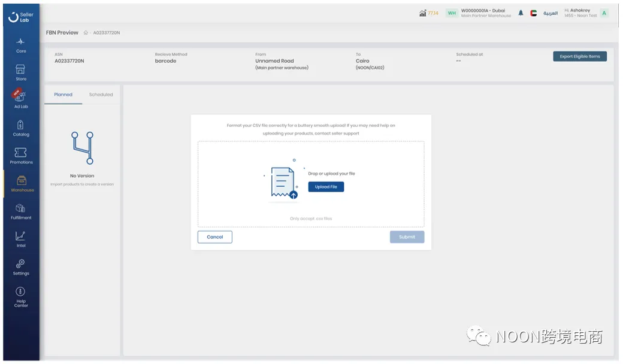
Task: Go to Ad Lab in sidebar
Action: 21,99
